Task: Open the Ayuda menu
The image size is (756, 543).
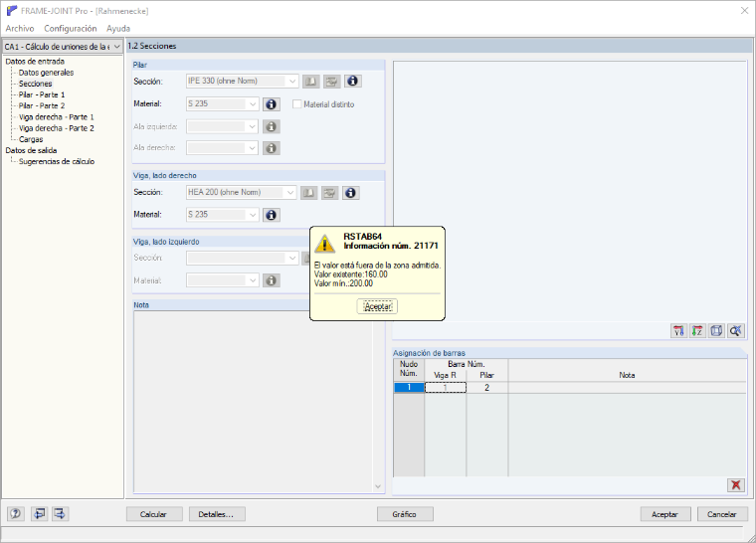Action: pos(118,29)
